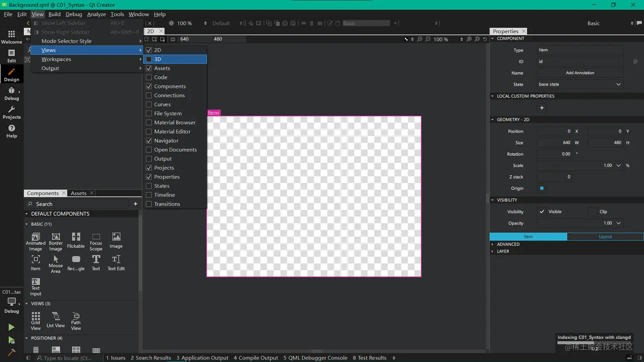The image size is (644, 362).
Task: Click the Origin blue swatch
Action: coord(542,188)
